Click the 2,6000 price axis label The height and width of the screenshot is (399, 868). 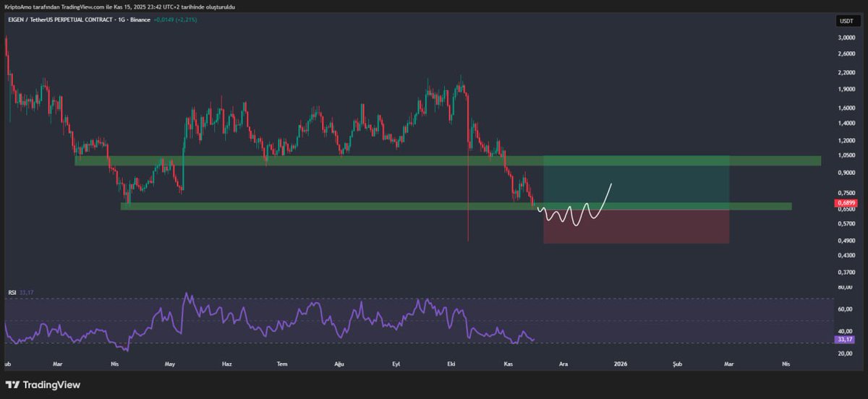pos(846,53)
